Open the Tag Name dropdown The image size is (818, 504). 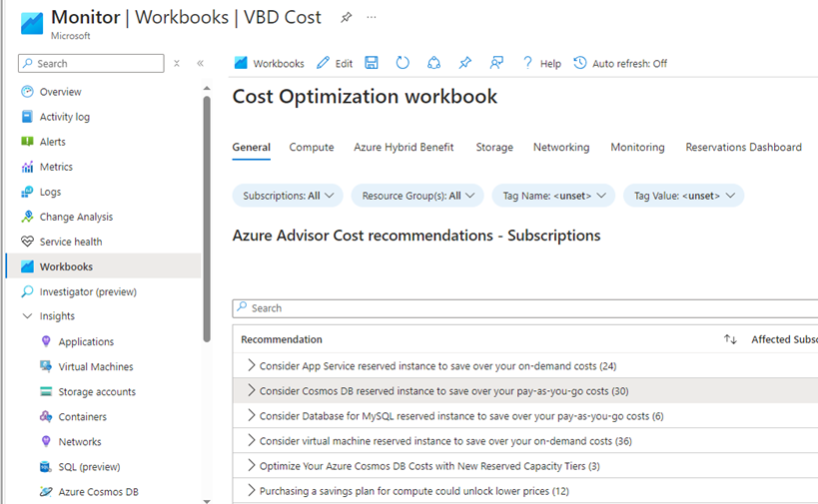point(553,196)
